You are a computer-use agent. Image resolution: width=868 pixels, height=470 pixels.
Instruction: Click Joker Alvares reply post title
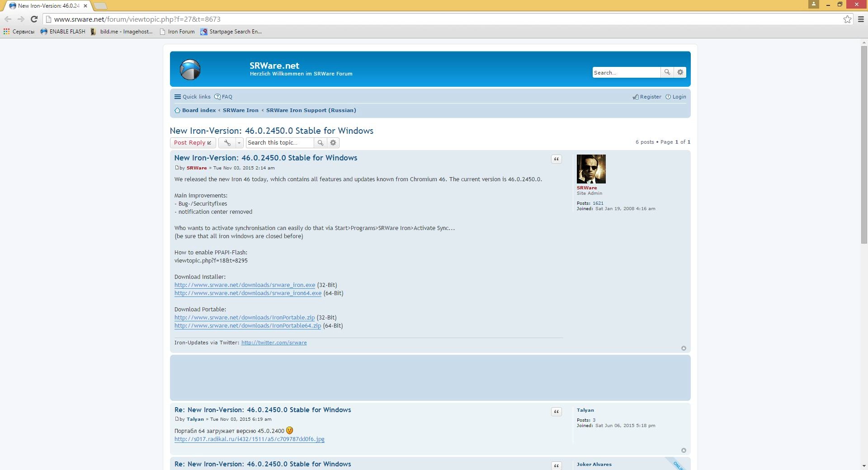263,464
